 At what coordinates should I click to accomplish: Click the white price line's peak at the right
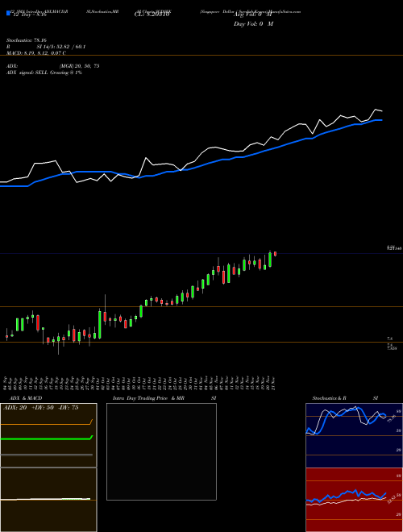(376, 110)
